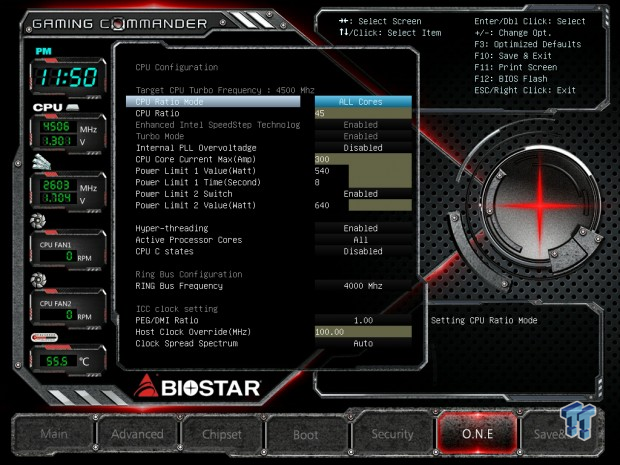Select the CPU Ratio row label
Screen dimensions: 620x465
tap(157, 113)
